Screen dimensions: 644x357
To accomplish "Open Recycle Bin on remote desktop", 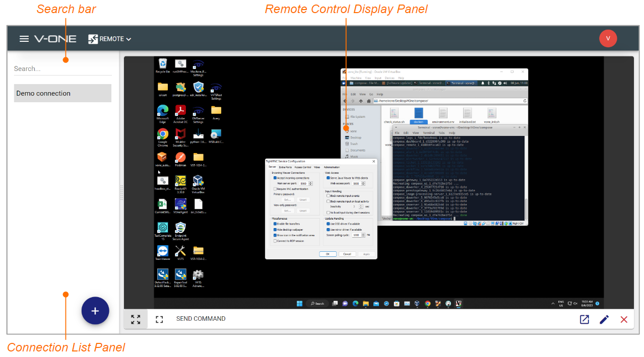I will tap(162, 66).
